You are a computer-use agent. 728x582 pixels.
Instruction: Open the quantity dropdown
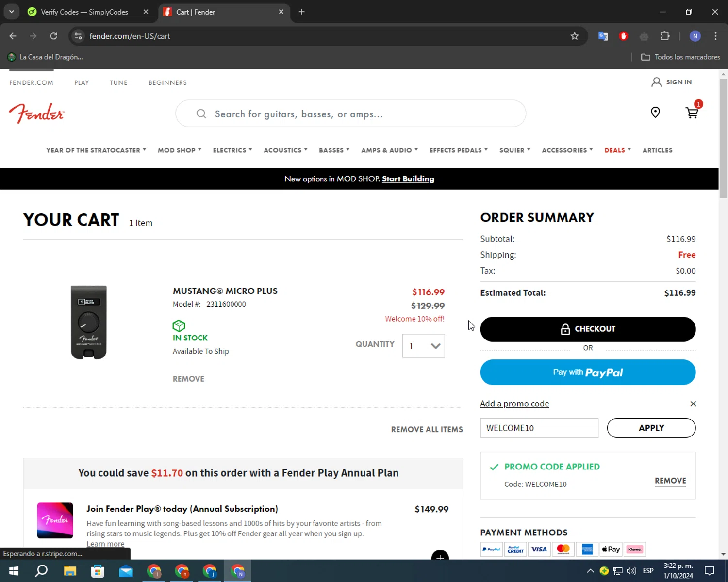423,346
